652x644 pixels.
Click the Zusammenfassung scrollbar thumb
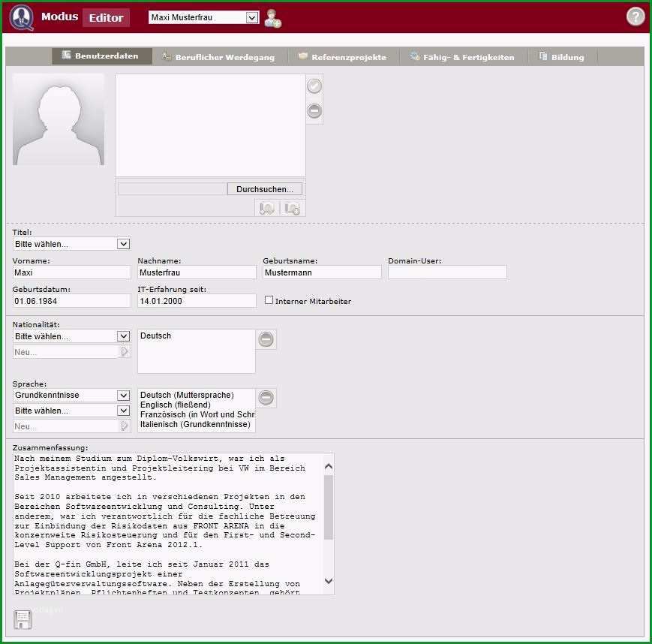[329, 507]
